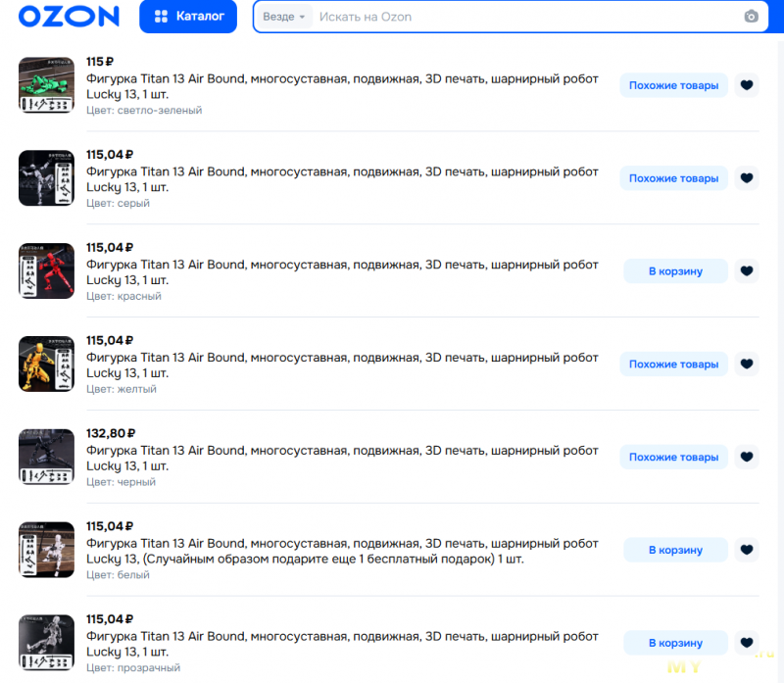Expand the Везде search scope dropdown
Screen dimensions: 784x683
[283, 17]
